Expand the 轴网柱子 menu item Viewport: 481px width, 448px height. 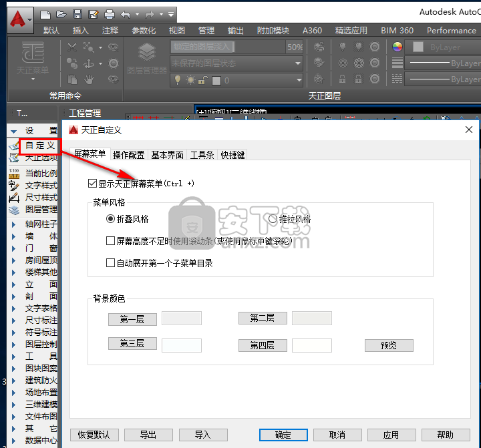tap(13, 224)
